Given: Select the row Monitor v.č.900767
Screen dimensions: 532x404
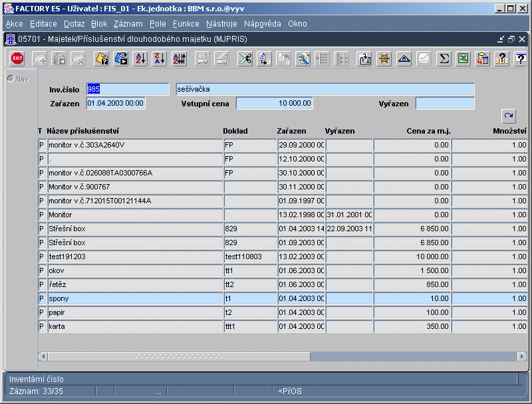Looking at the screenshot, I should (x=135, y=187).
